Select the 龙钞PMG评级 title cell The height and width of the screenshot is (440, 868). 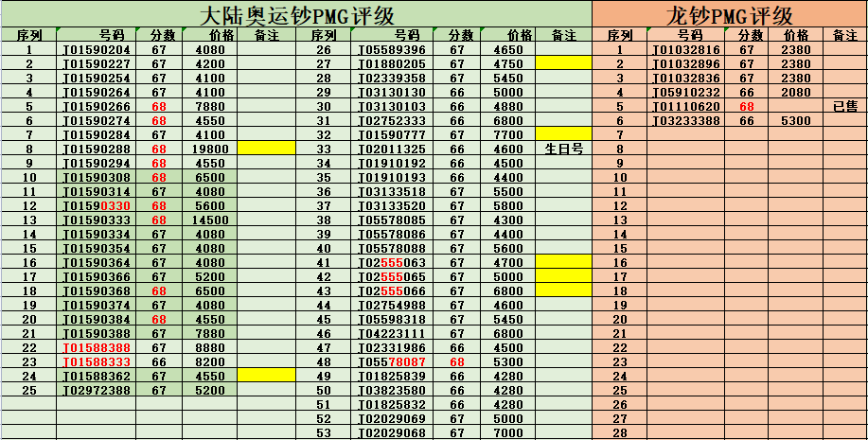click(730, 14)
